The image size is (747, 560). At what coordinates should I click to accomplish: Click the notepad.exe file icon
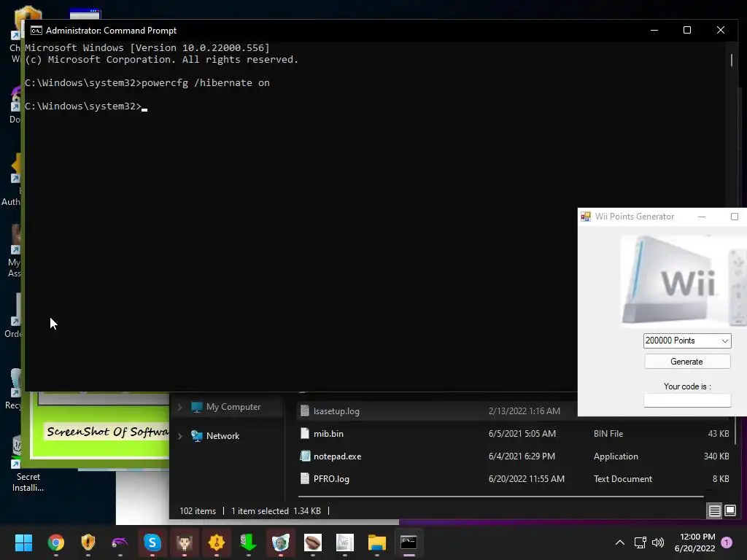tap(305, 456)
